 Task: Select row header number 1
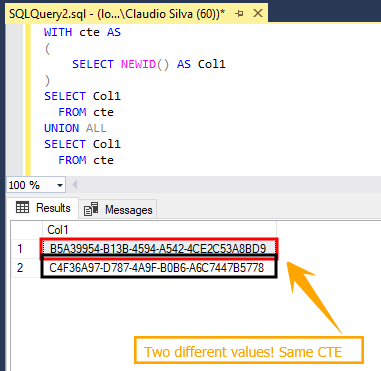(x=27, y=249)
